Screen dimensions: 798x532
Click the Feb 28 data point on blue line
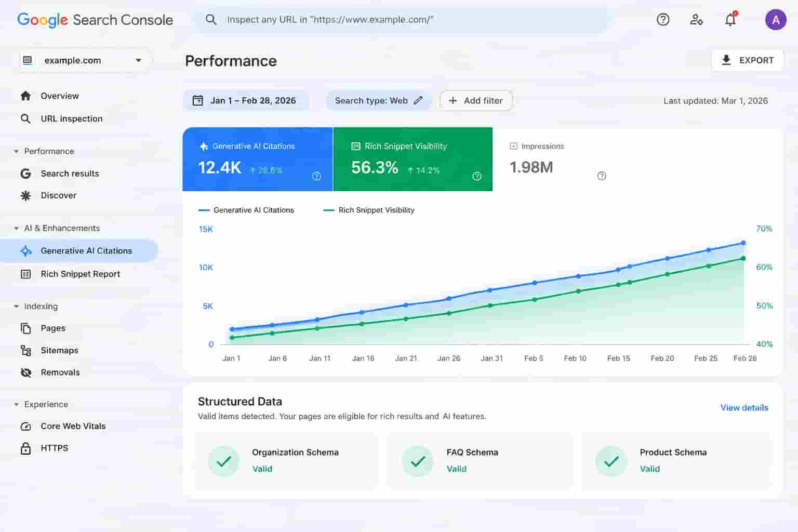pos(743,243)
